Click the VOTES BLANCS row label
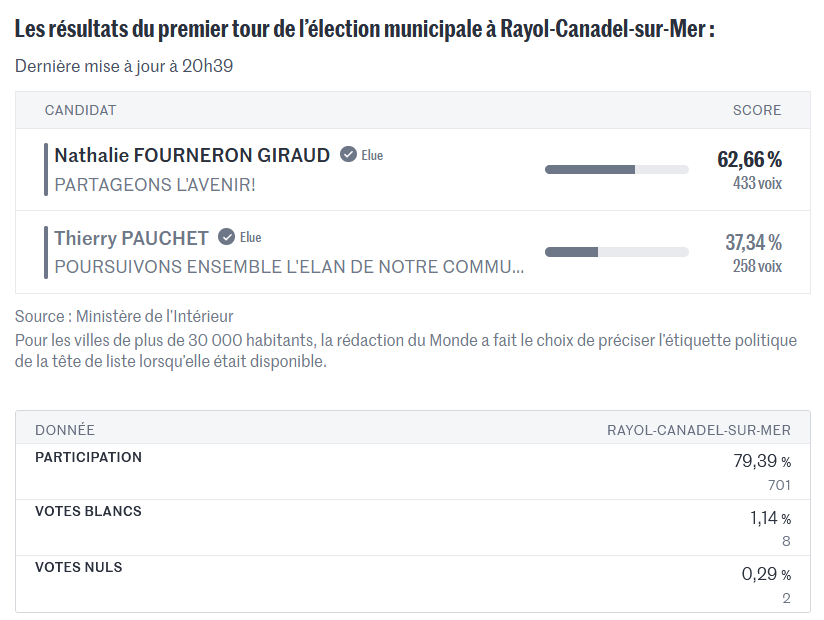Viewport: 824px width, 620px height. click(x=88, y=511)
